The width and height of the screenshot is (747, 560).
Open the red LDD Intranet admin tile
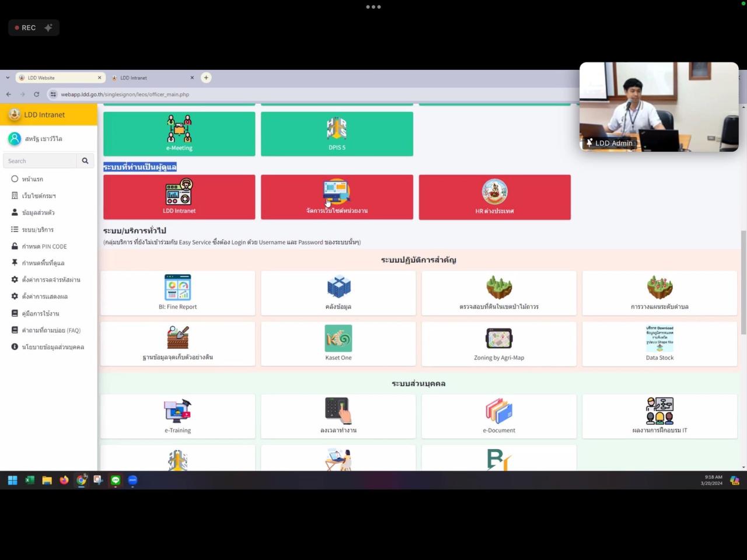click(179, 197)
